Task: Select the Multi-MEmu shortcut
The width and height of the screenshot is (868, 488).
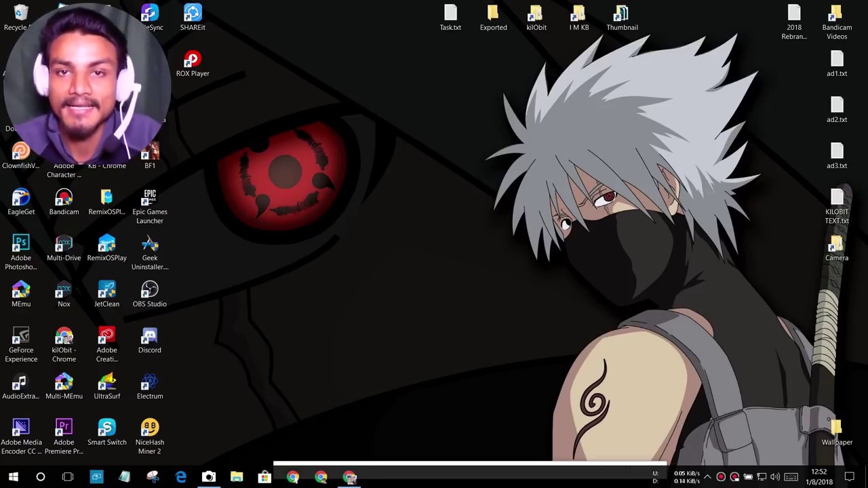Action: click(x=64, y=386)
